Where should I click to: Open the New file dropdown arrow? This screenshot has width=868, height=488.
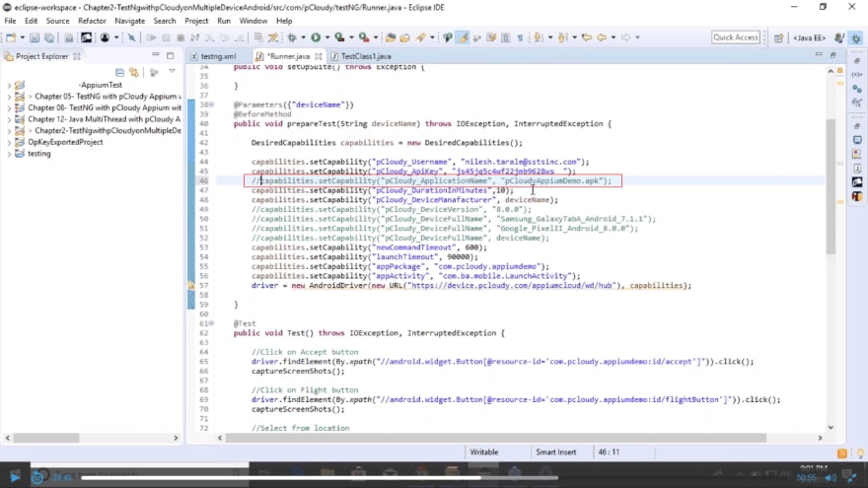coord(22,37)
